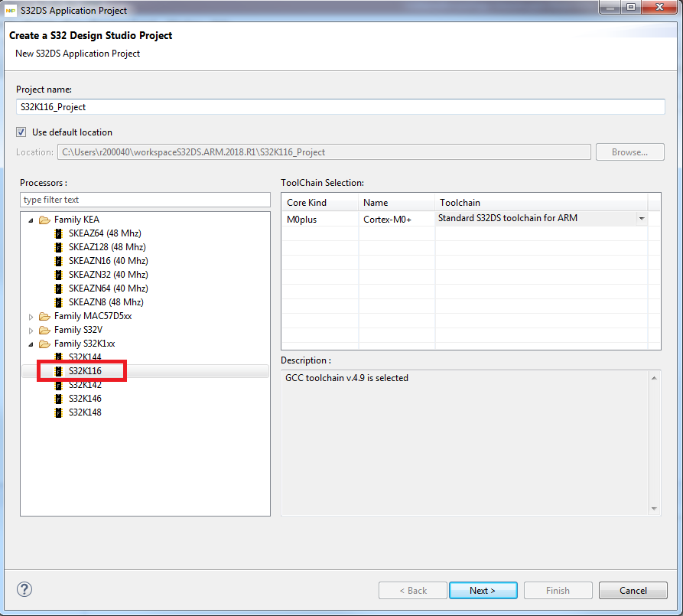The image size is (683, 616).
Task: Click the Family S32K1xx folder icon
Action: click(44, 344)
